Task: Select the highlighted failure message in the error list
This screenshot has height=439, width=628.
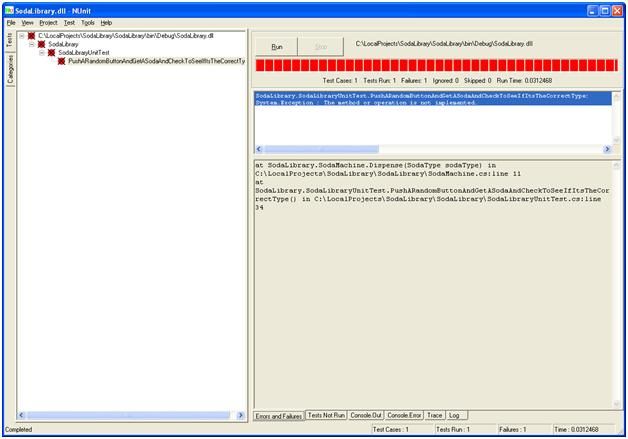Action: tap(433, 99)
